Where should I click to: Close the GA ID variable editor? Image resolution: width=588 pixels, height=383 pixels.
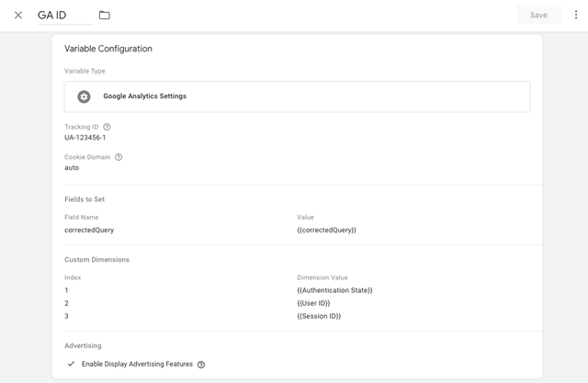pyautogui.click(x=18, y=15)
